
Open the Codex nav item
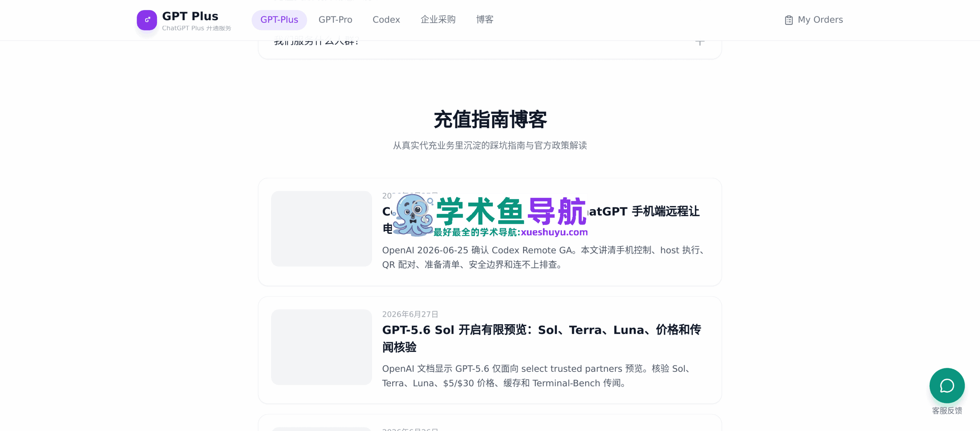click(386, 20)
